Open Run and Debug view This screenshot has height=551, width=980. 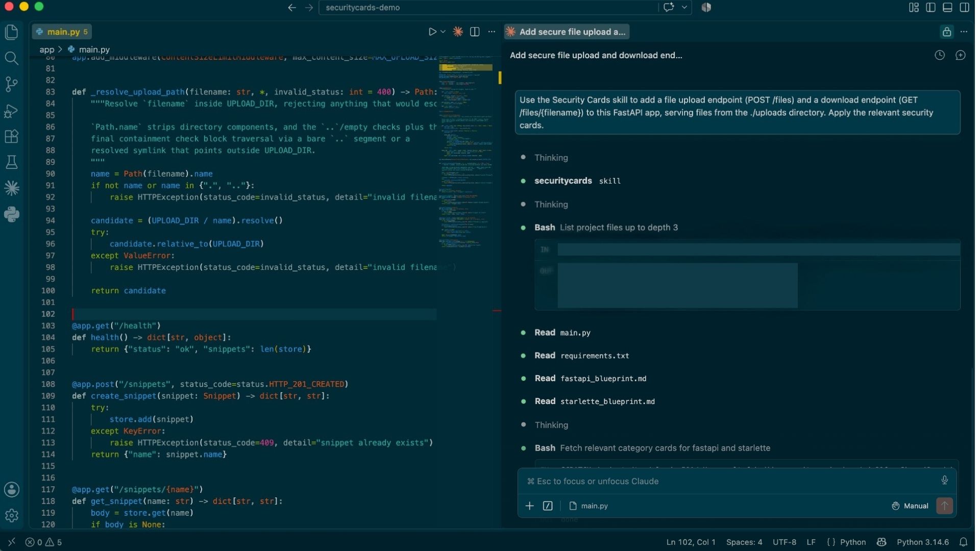[x=11, y=111]
